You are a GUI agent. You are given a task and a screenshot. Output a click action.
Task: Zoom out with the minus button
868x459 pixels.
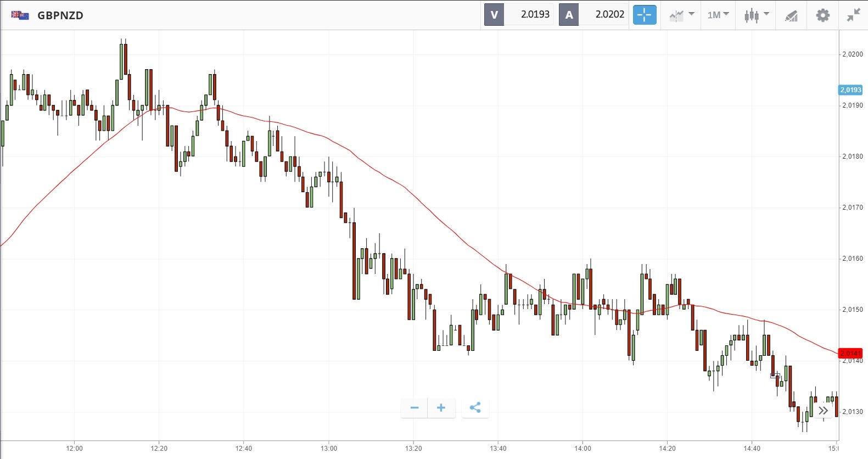(415, 407)
